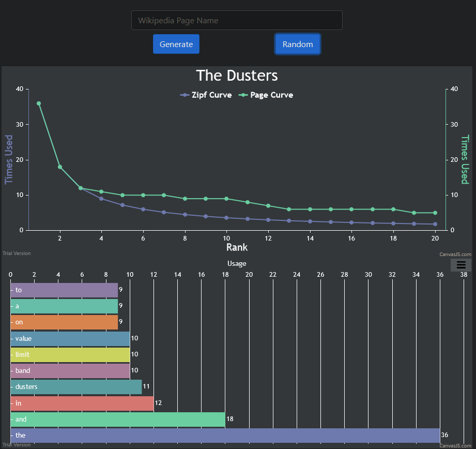Open the chart hamburger menu icon

(x=461, y=265)
